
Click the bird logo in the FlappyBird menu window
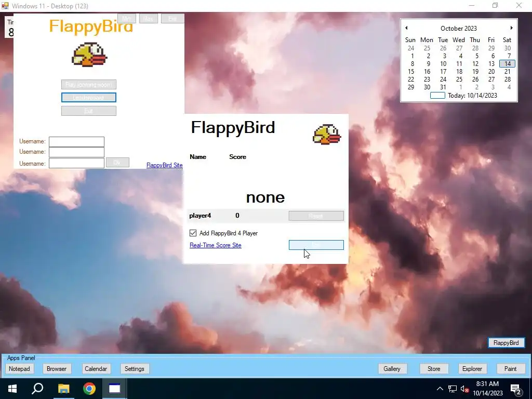coord(89,54)
